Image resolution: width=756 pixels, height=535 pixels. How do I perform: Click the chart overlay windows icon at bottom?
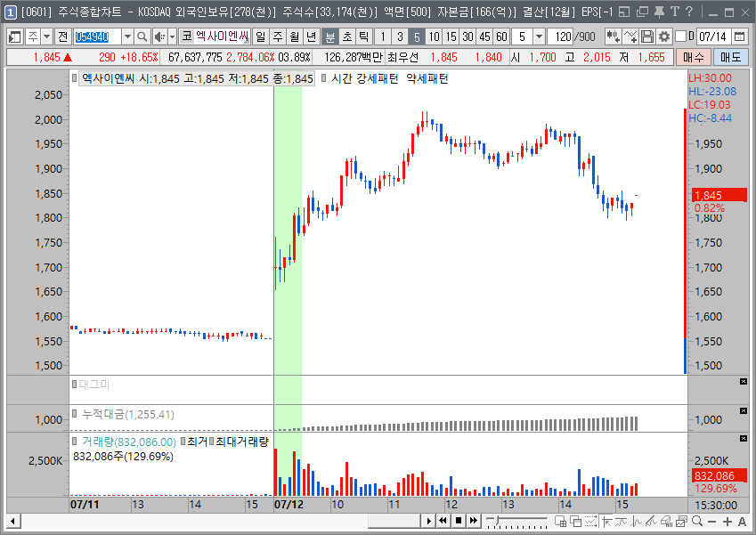[575, 521]
